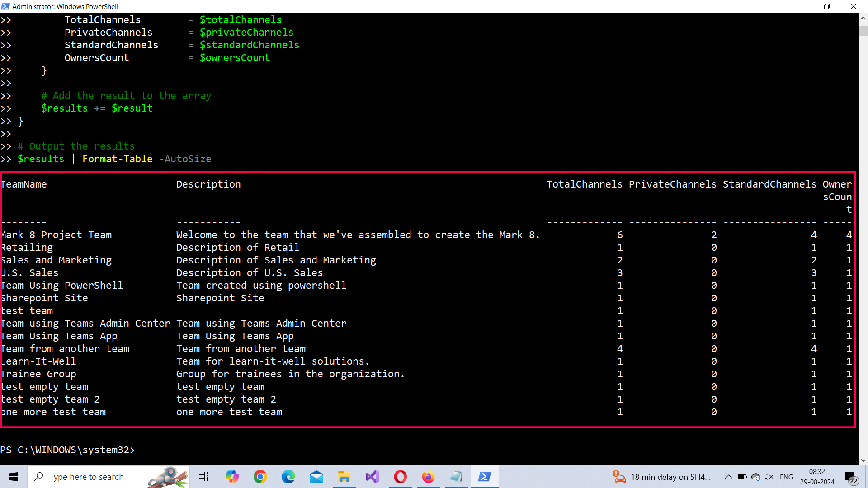This screenshot has width=868, height=488.
Task: Click the TotalChannels value 6 for Mark 8
Action: 620,235
